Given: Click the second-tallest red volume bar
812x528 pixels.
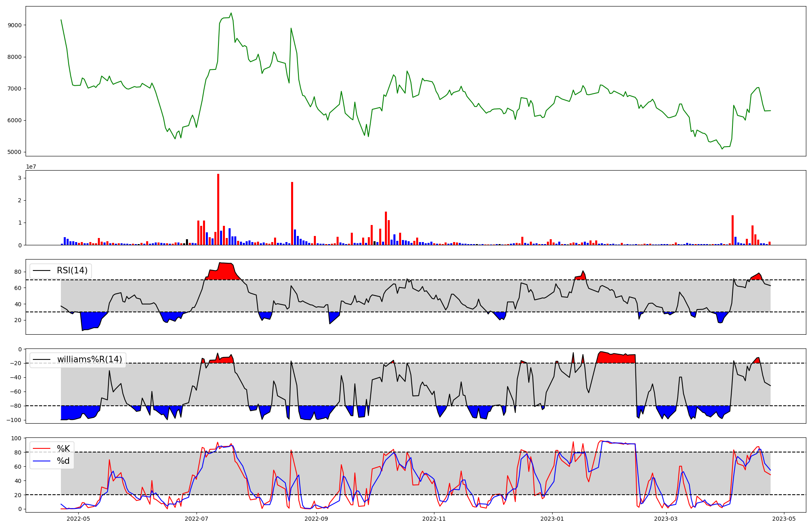Looking at the screenshot, I should (x=292, y=213).
